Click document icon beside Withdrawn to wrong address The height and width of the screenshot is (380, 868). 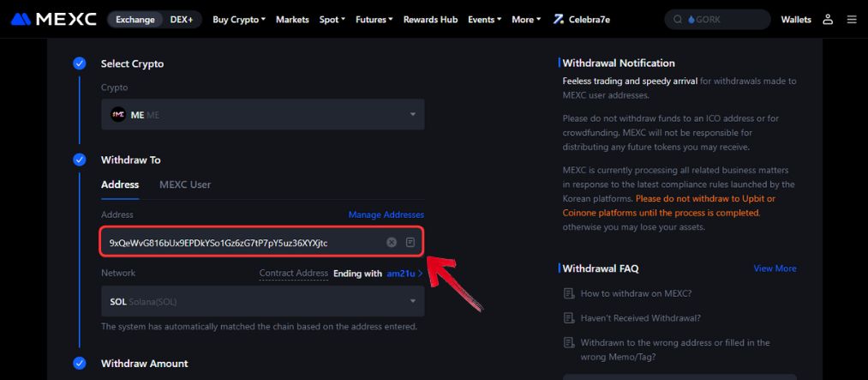click(x=568, y=343)
